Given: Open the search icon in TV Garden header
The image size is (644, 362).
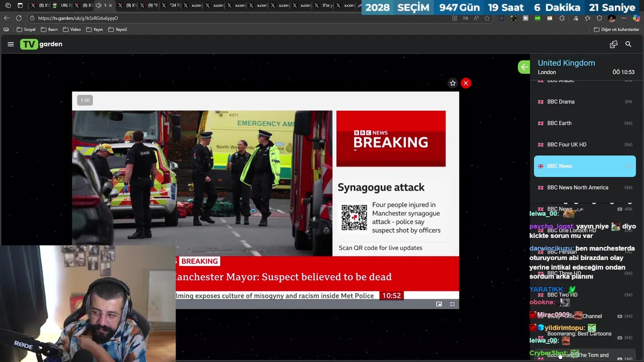Looking at the screenshot, I should (628, 44).
